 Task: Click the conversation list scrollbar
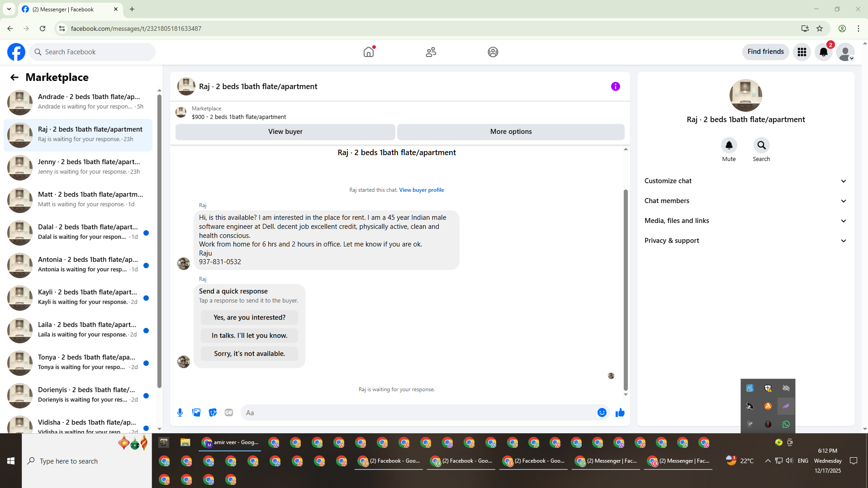click(159, 241)
